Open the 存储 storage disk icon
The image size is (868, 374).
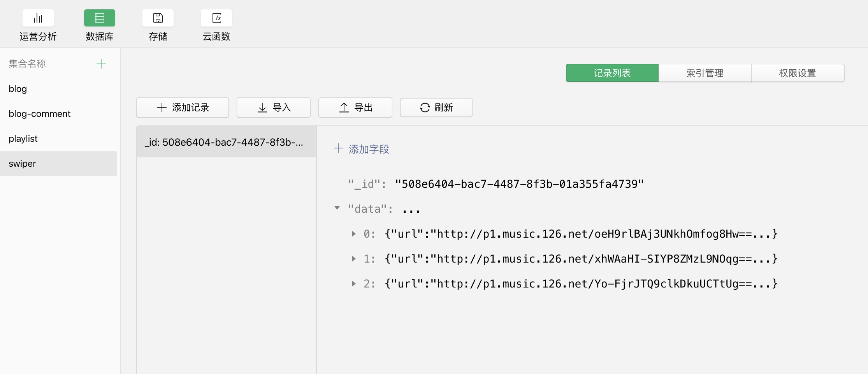point(158,18)
